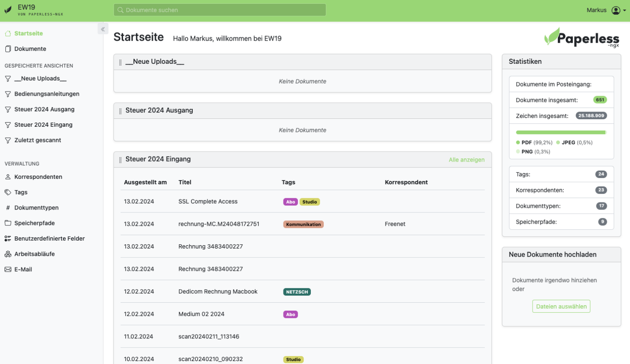Viewport: 630px width, 364px height.
Task: Click the file type distribution progress bar
Action: click(x=561, y=132)
